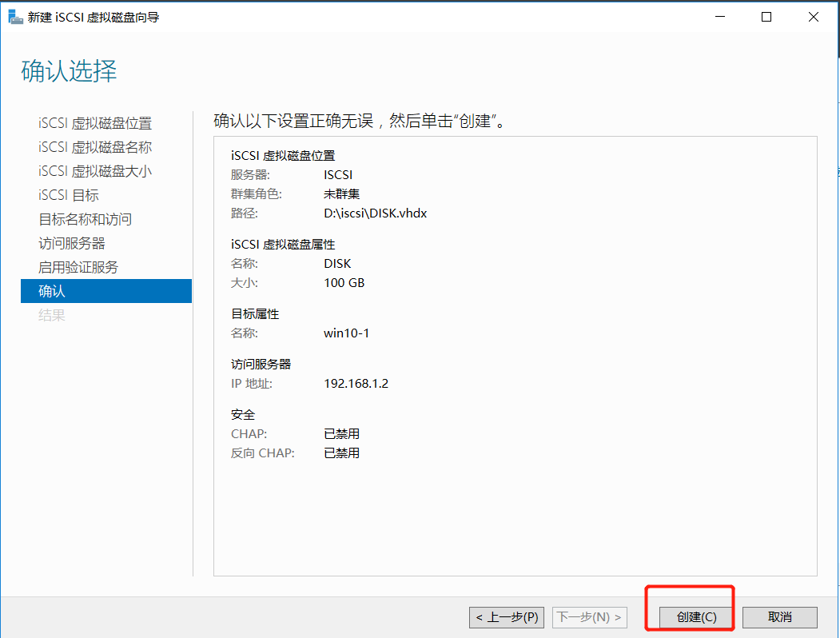Click the server name ISCSI in summary
Viewport: 840px width, 638px height.
pos(336,174)
